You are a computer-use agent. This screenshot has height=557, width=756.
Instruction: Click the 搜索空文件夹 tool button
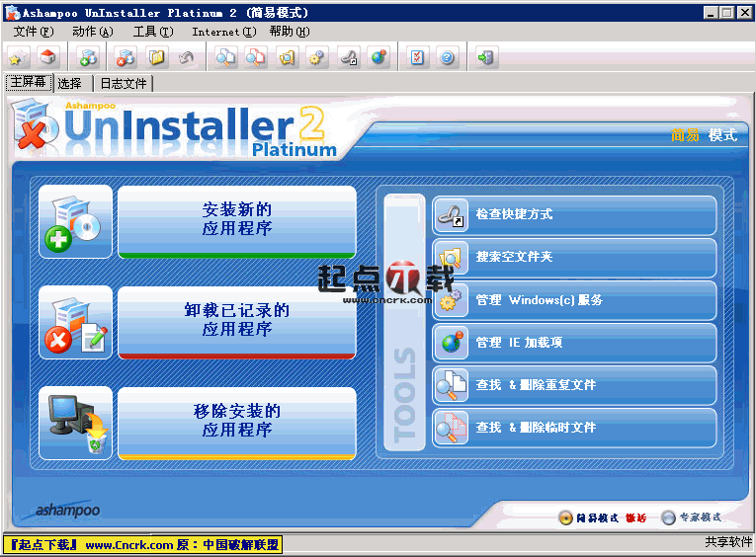(574, 258)
